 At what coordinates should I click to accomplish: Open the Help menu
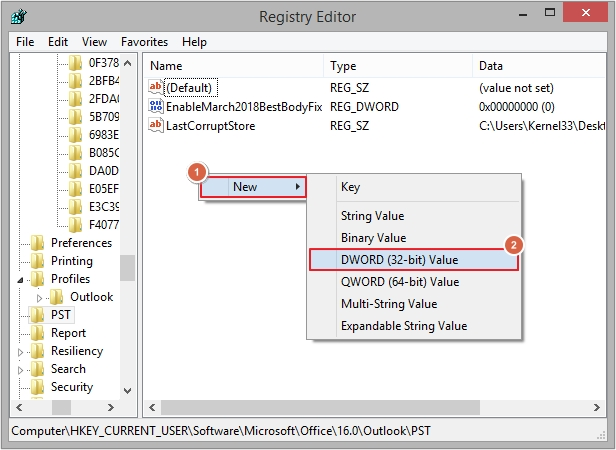[194, 42]
